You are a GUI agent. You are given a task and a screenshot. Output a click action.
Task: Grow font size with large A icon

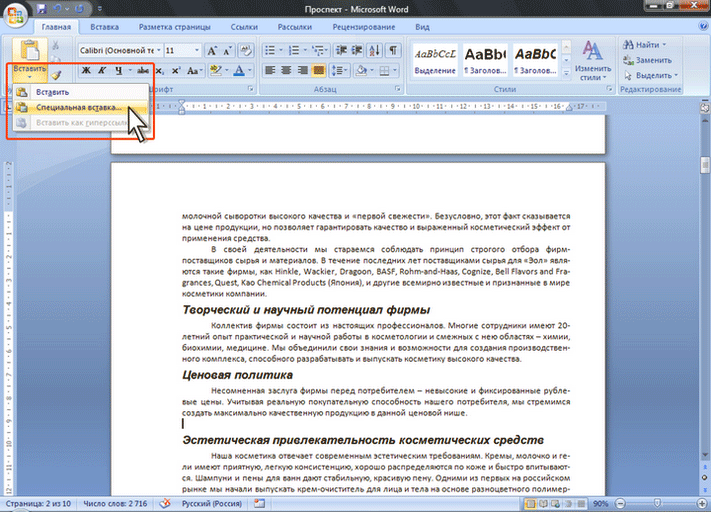click(x=212, y=50)
